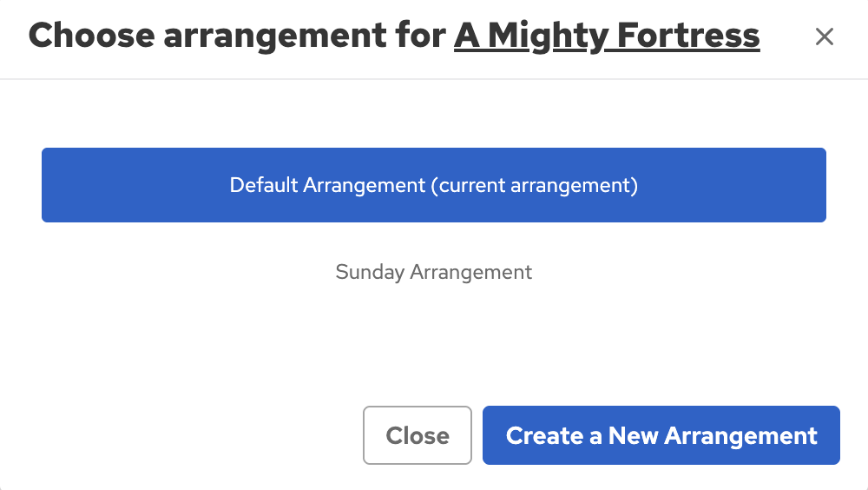The width and height of the screenshot is (868, 490).
Task: Click the blue Create a New Arrangement button
Action: (x=661, y=435)
